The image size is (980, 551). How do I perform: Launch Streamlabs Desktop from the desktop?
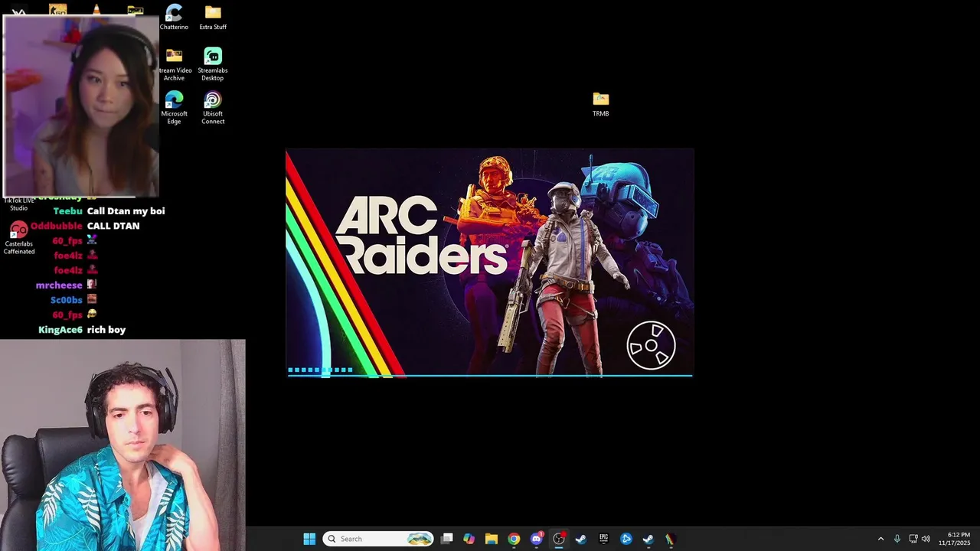[213, 65]
